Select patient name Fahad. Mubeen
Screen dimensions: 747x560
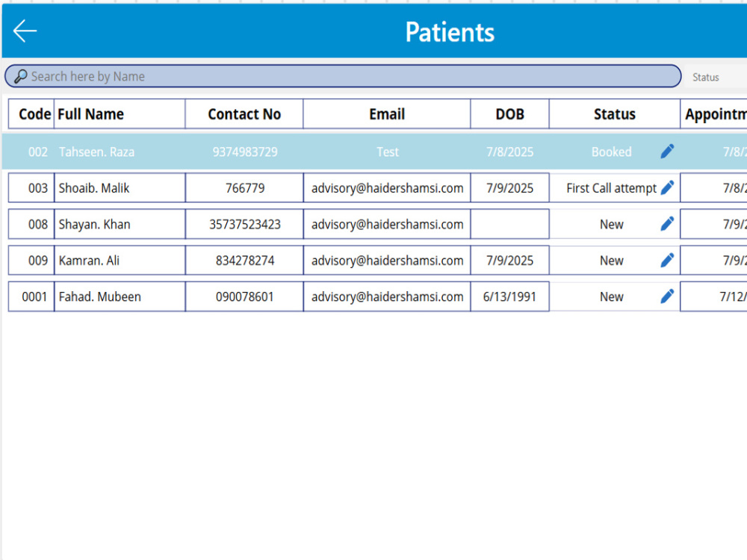tap(99, 296)
